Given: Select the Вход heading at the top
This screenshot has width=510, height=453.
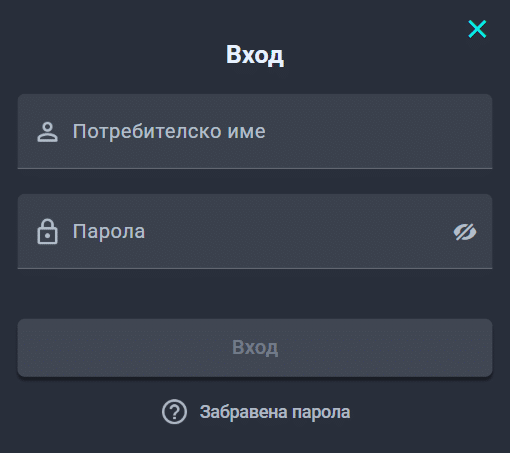Looking at the screenshot, I should click(255, 55).
